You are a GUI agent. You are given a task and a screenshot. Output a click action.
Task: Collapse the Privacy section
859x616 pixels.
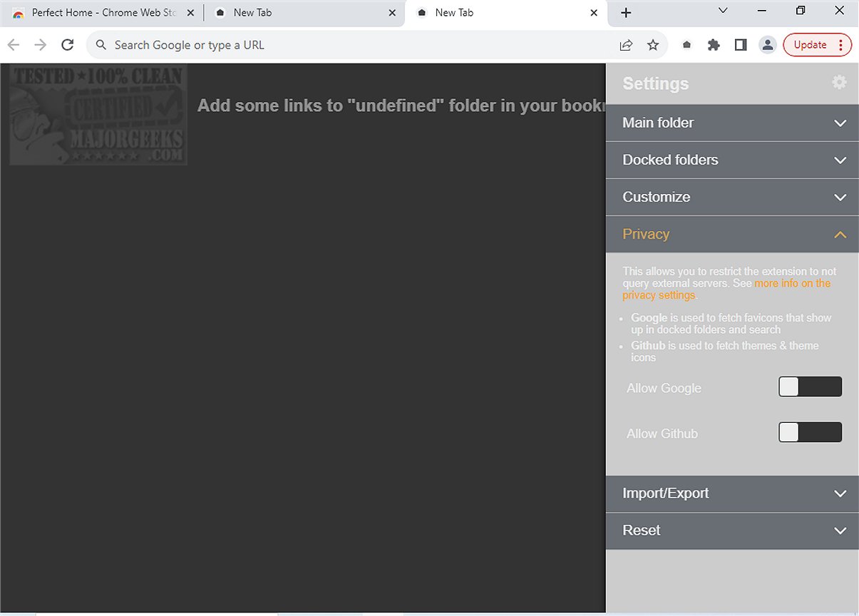(732, 234)
